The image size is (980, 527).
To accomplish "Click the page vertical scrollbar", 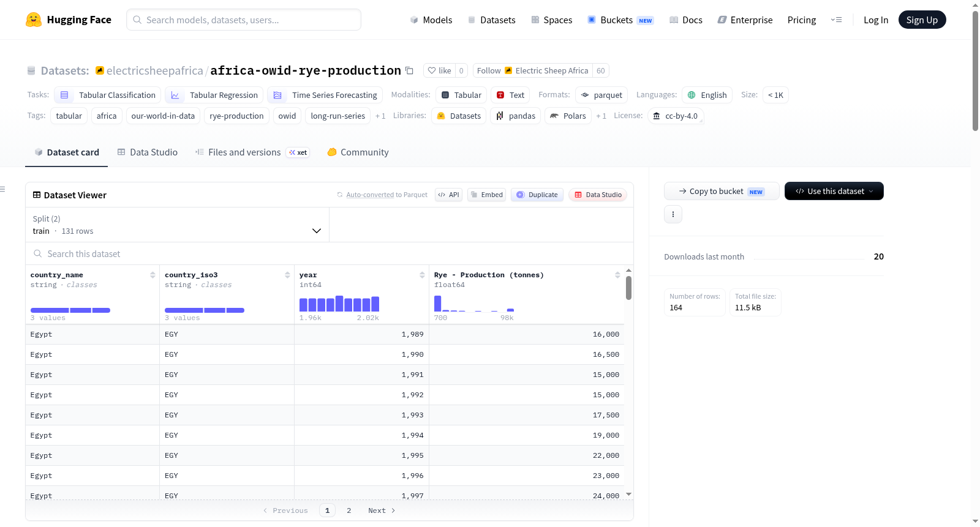I will (975, 70).
